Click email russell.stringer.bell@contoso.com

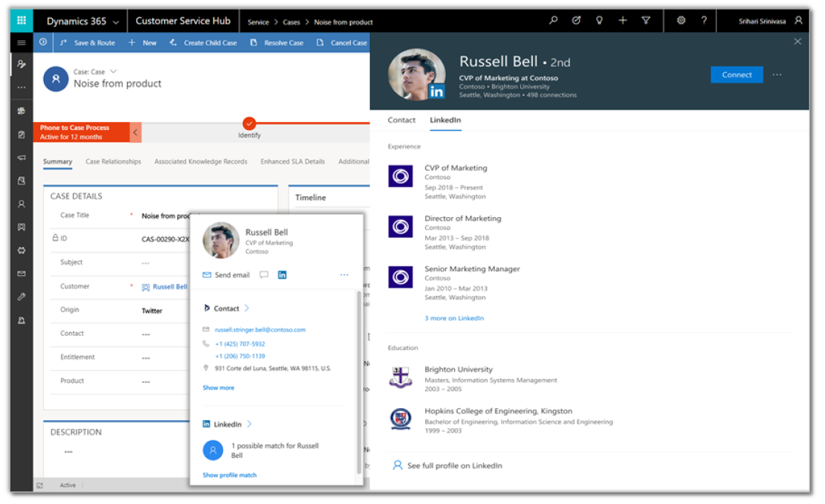tap(260, 330)
